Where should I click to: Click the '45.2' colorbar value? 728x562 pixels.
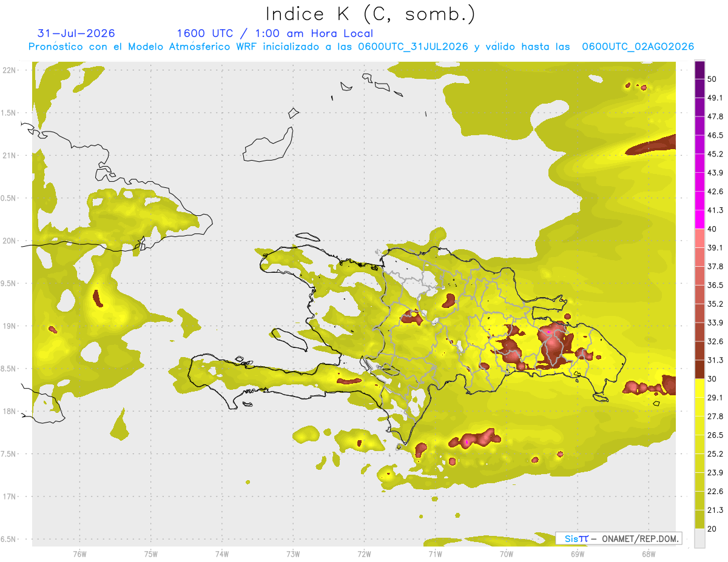(715, 154)
